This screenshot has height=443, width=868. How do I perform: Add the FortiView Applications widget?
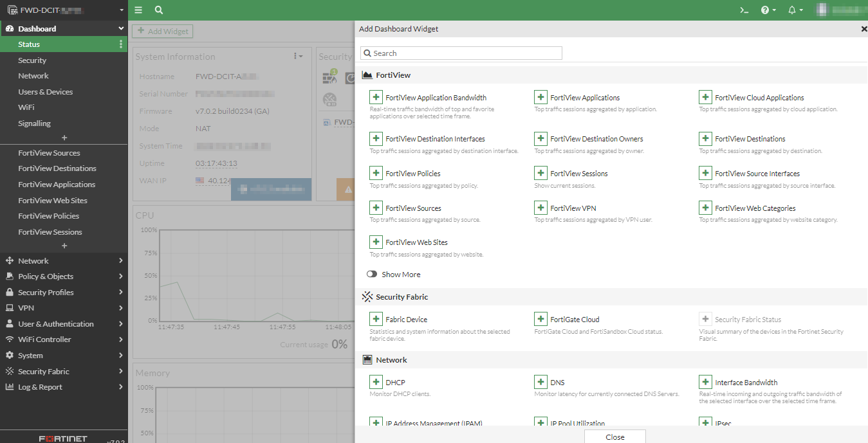(x=541, y=97)
